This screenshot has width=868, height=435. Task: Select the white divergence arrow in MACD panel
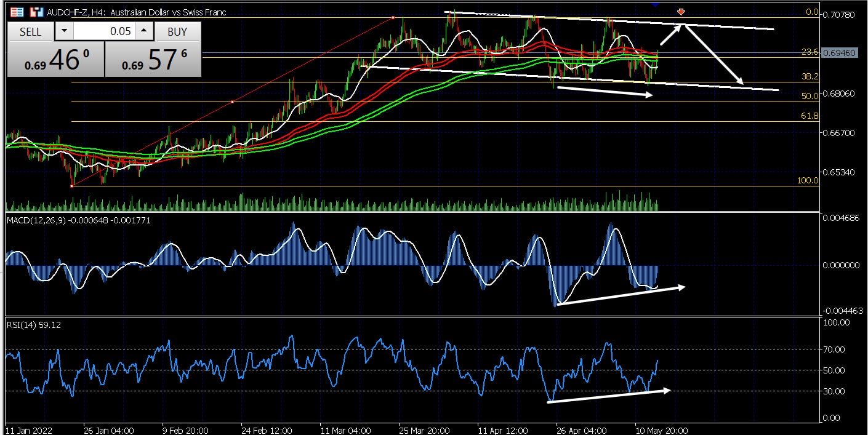(619, 295)
